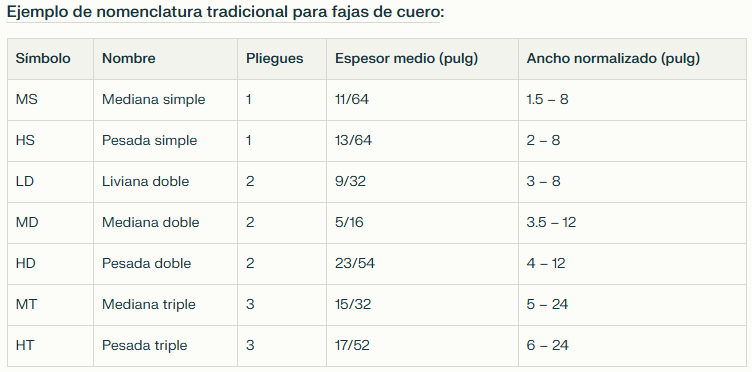Image resolution: width=752 pixels, height=372 pixels.
Task: Click the Nombre column header
Action: pyautogui.click(x=165, y=59)
